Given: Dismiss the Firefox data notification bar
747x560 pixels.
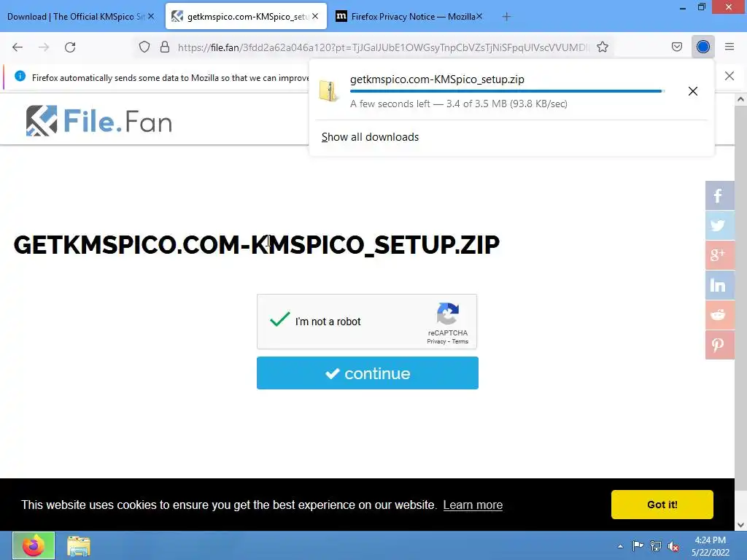Looking at the screenshot, I should (729, 76).
